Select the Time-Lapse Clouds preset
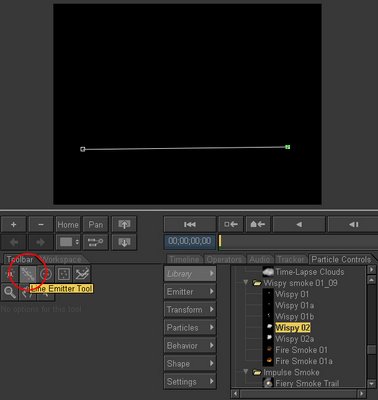This screenshot has width=378, height=400. click(310, 272)
